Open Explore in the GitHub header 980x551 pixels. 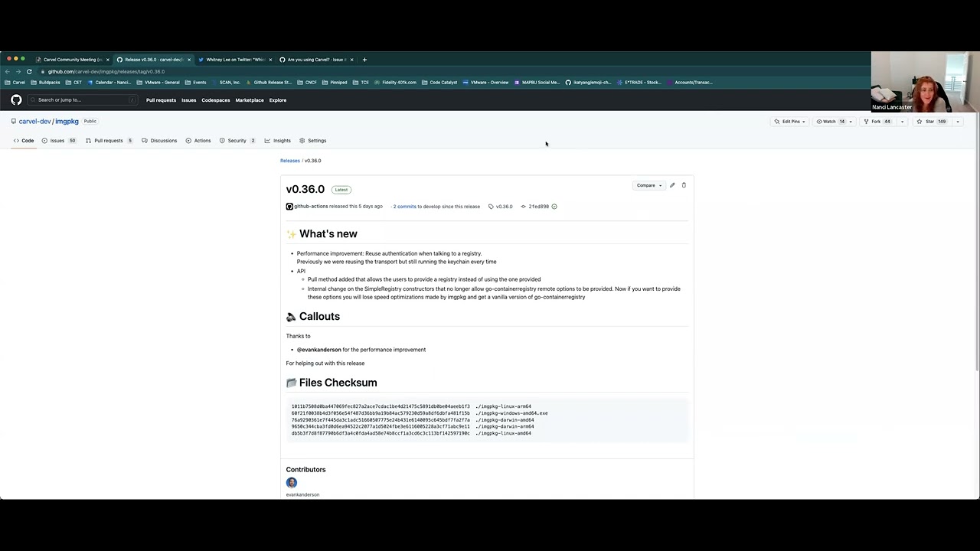click(278, 100)
